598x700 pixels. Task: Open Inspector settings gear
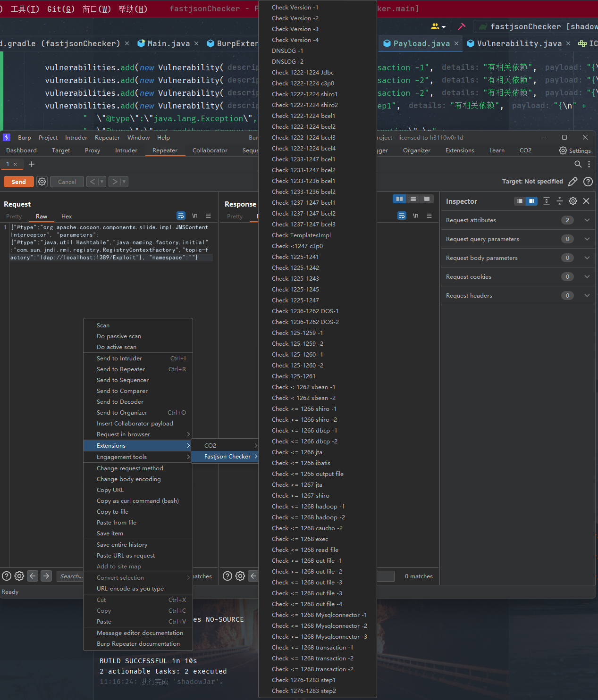573,201
